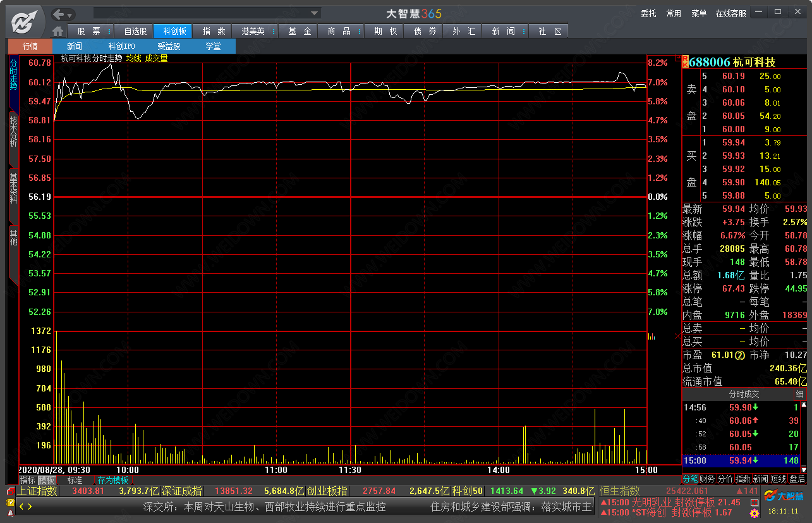The height and width of the screenshot is (523, 812).
Task: Switch to the 盘后 bottom tab
Action: 797,479
